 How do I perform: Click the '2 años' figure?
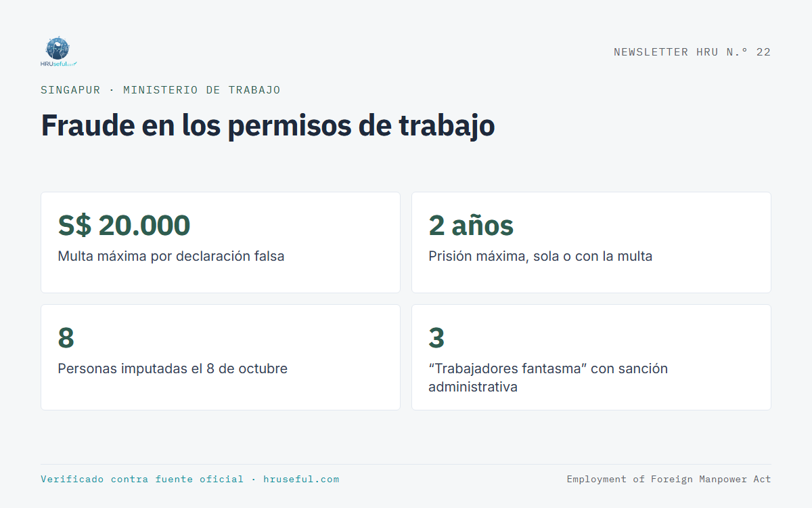point(471,226)
